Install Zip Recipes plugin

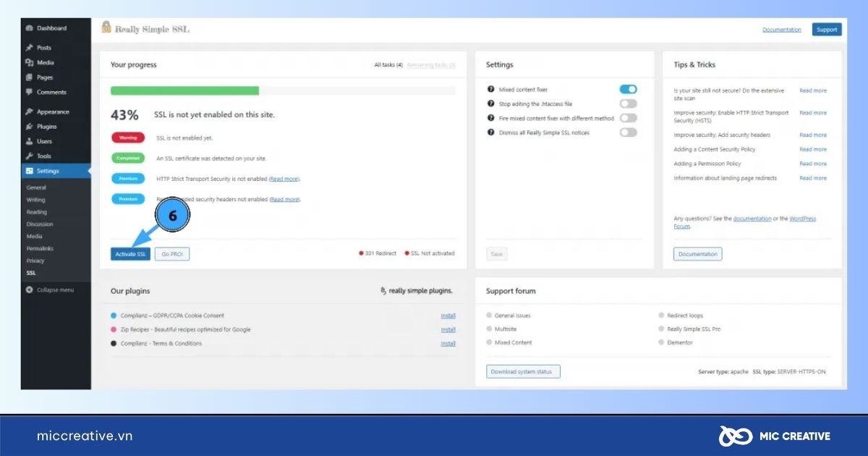point(448,329)
